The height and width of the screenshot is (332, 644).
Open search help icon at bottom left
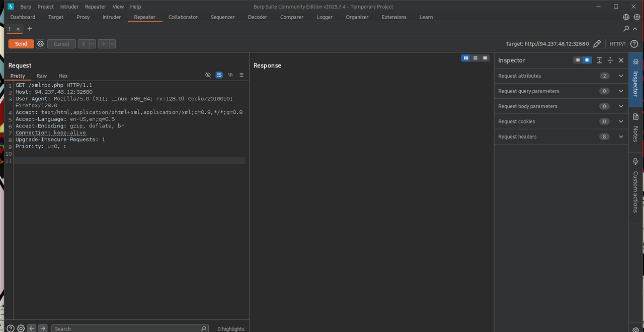coord(11,328)
